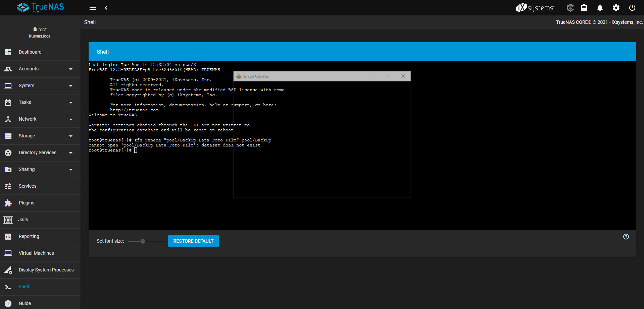Click the Sharing folder icon
Viewport: 644px width, 309px height.
[x=8, y=169]
